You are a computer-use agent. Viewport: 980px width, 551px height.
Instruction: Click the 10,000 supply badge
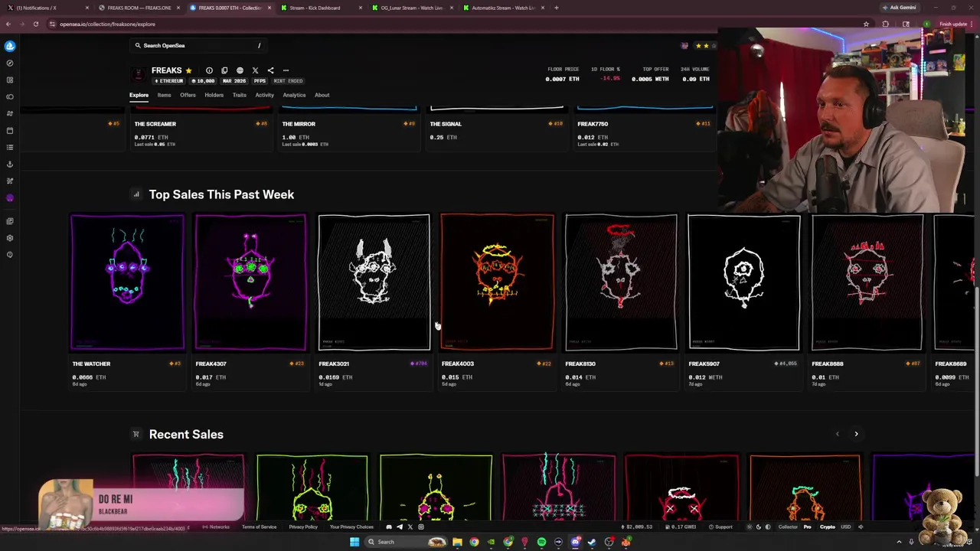click(x=203, y=81)
